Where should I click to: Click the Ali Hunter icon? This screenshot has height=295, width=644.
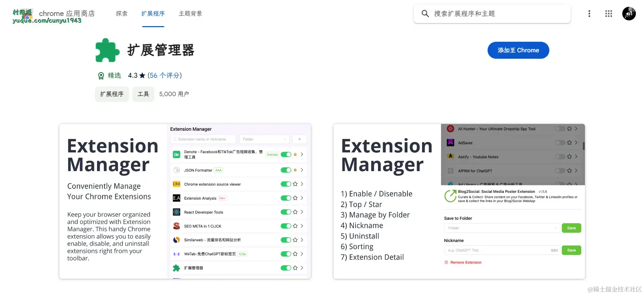[450, 129]
